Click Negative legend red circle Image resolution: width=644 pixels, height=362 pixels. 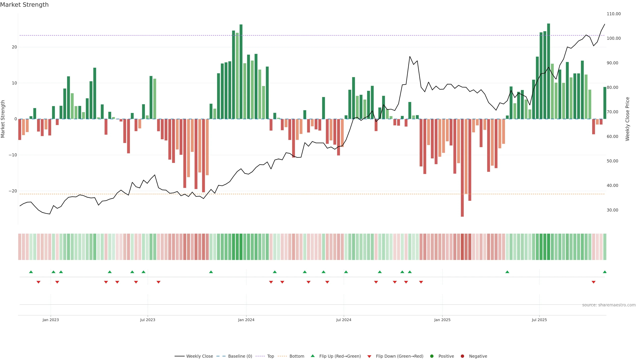(x=462, y=356)
